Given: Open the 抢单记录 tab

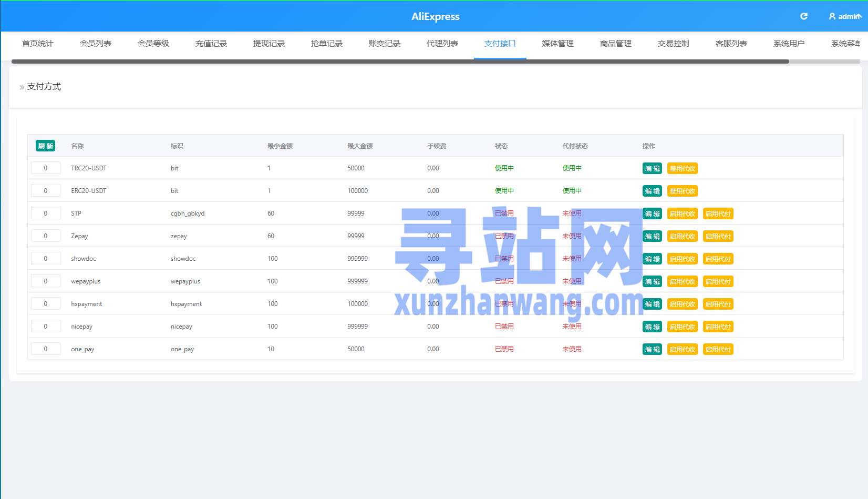Looking at the screenshot, I should click(327, 44).
